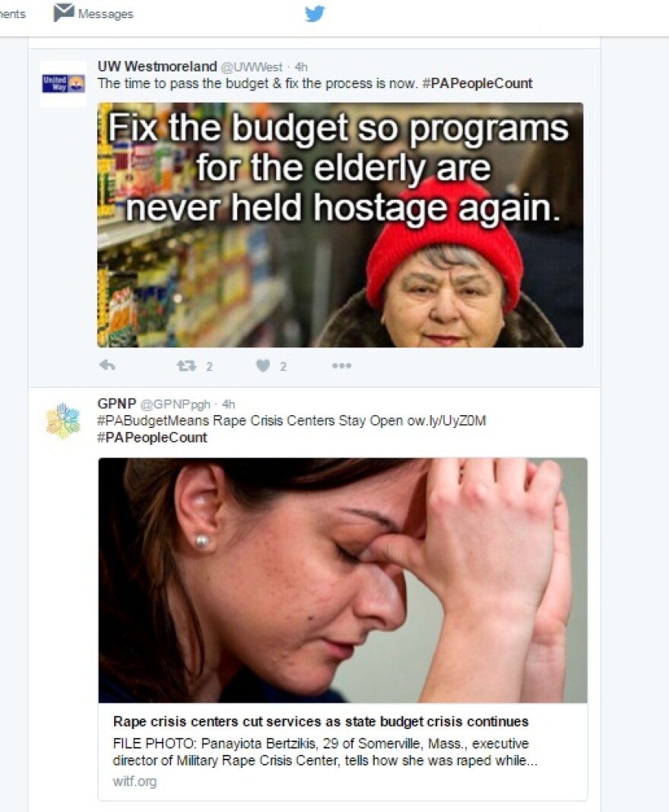The width and height of the screenshot is (669, 812).
Task: Open more options on UW Westmoreland tweet
Action: [342, 366]
